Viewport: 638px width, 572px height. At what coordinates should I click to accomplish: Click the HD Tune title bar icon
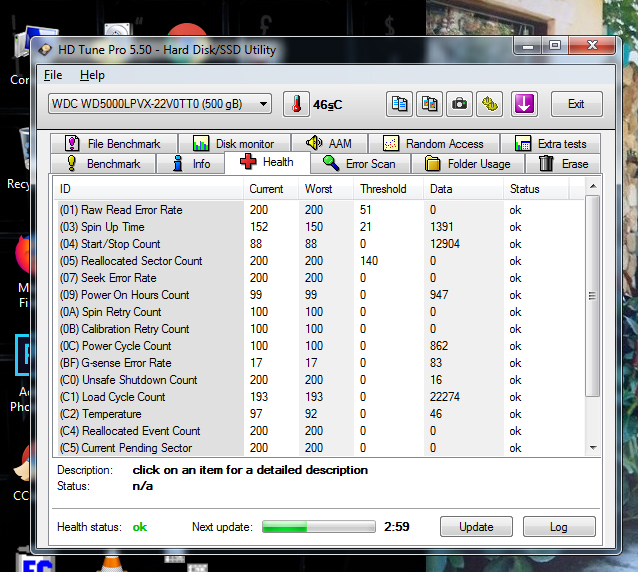[45, 50]
